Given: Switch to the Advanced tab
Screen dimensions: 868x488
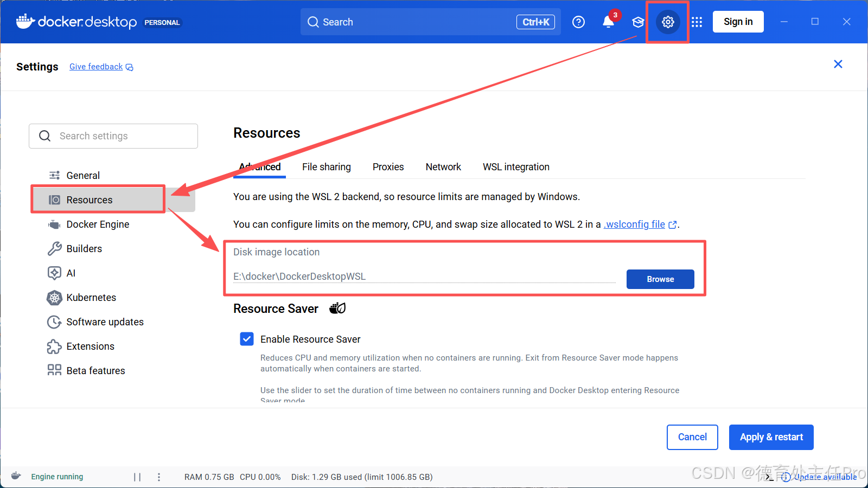Looking at the screenshot, I should pos(260,167).
